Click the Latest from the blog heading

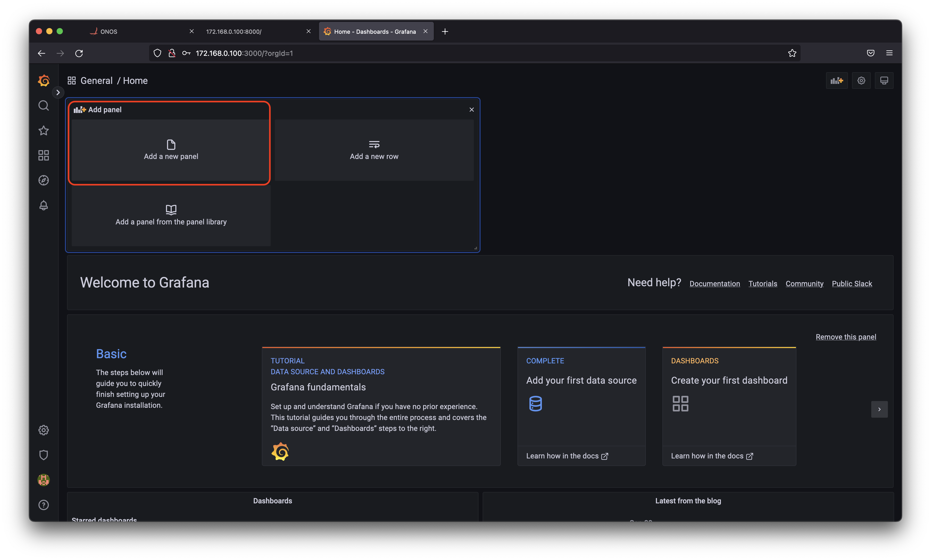(688, 501)
